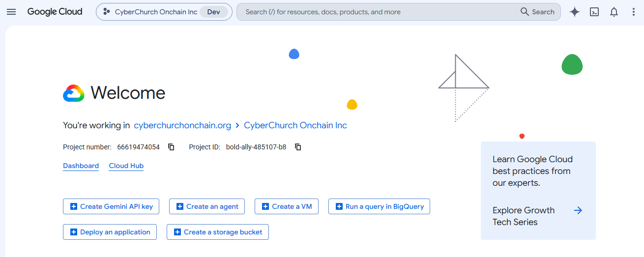Click the chevron between organization and project
Image resolution: width=644 pixels, height=257 pixels.
[237, 125]
